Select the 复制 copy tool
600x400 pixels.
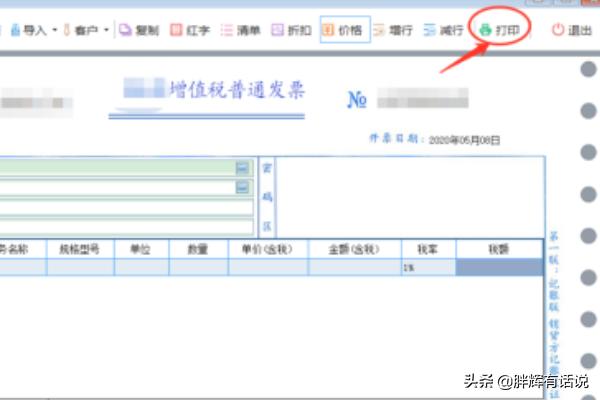tap(139, 30)
